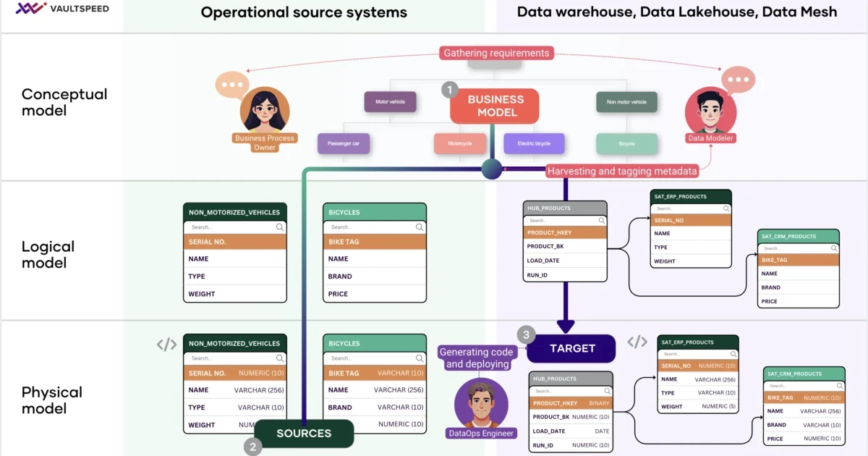Click search field in logical NON_MOTORIZED_VEHICLES table

pyautogui.click(x=235, y=227)
